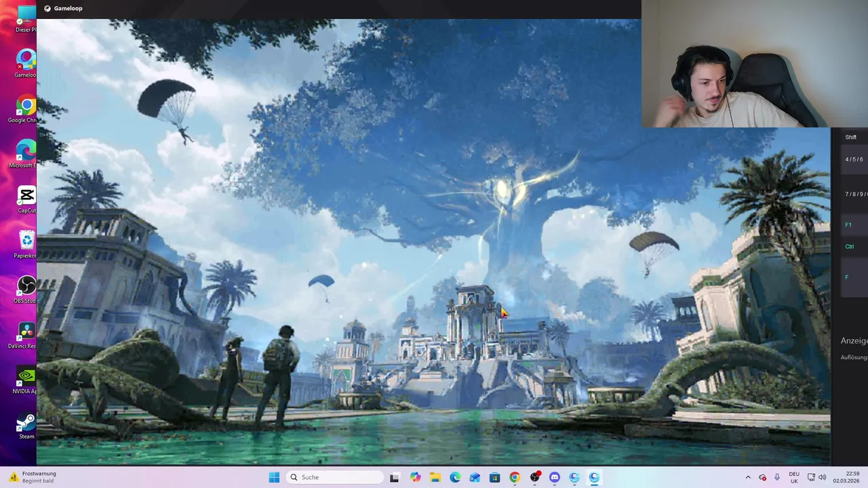
Task: Click the Gameloop window title
Action: (68, 8)
